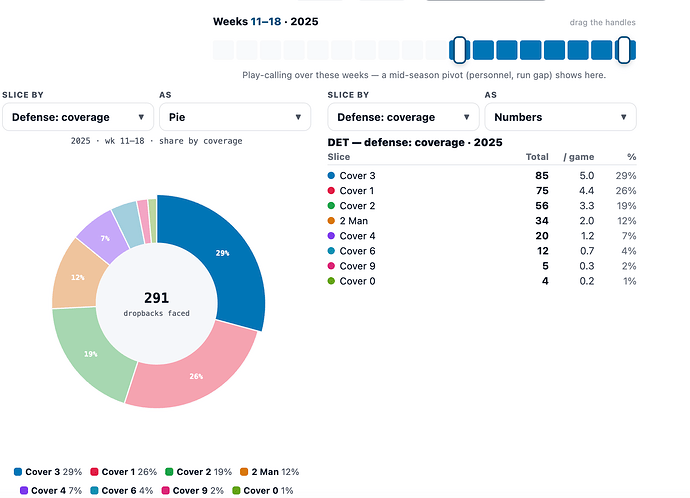690x498 pixels.
Task: Select 'Cover 0' row label in table
Action: (x=357, y=281)
